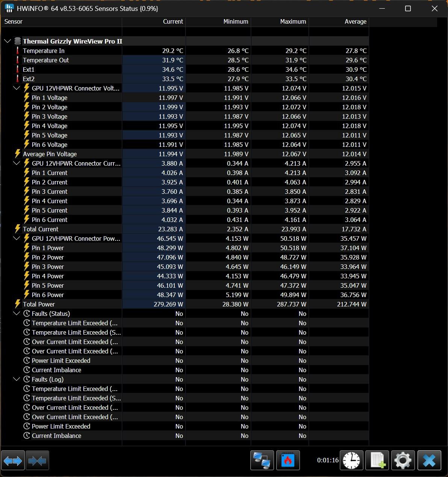Click the Average column header

[339, 22]
